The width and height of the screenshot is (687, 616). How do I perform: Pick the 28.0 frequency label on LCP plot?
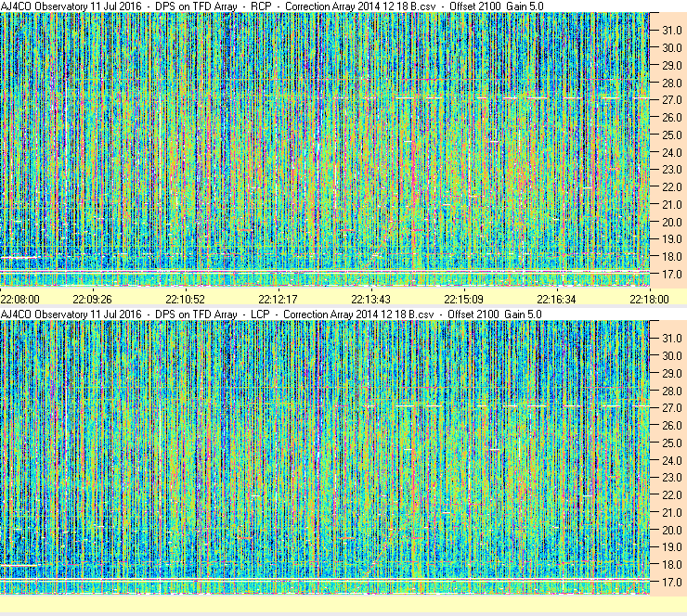(x=672, y=391)
